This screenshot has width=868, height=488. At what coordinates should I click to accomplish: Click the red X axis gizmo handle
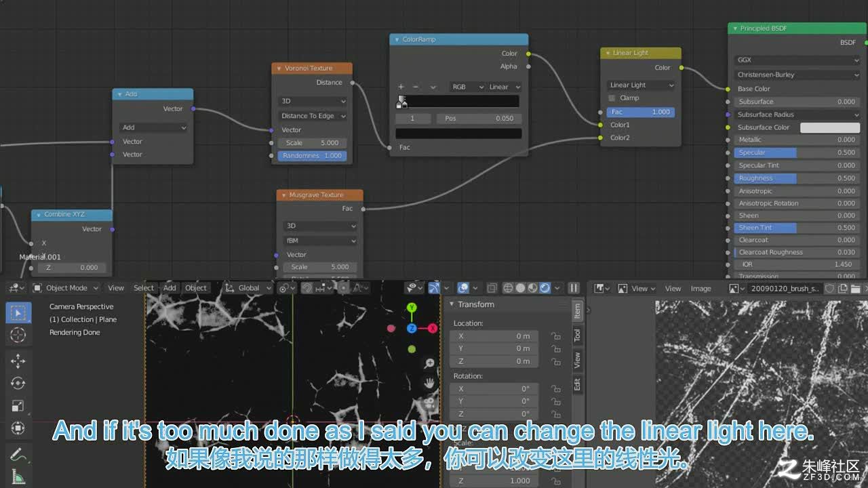tap(432, 329)
